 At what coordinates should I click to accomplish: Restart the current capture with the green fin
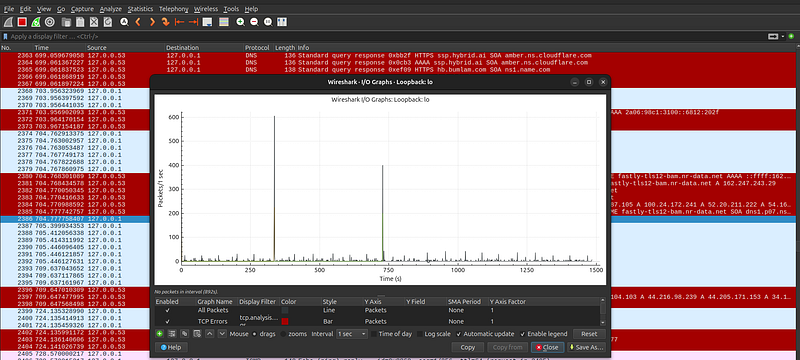tap(36, 22)
